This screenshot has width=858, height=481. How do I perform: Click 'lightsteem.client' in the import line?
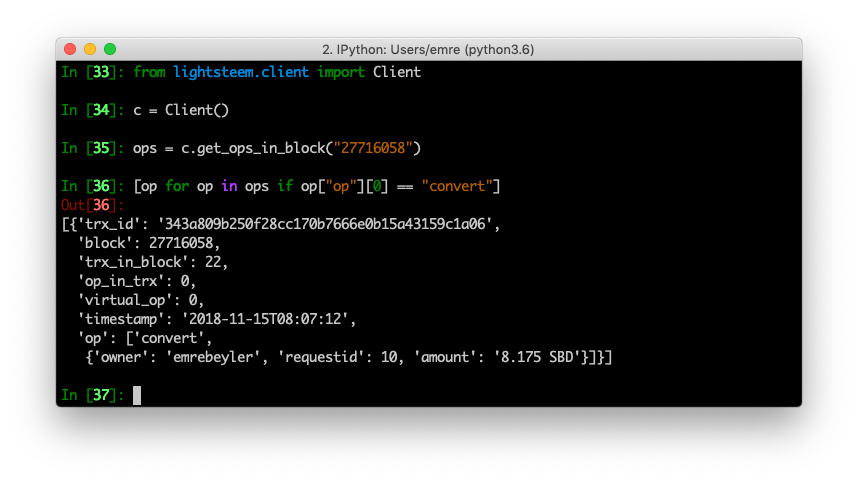click(241, 72)
